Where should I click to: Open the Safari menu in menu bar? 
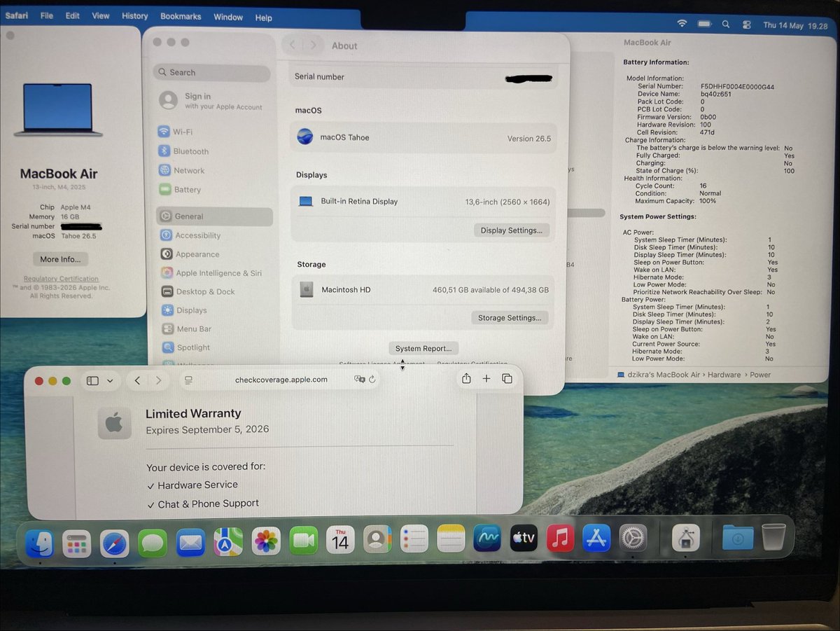tap(16, 15)
